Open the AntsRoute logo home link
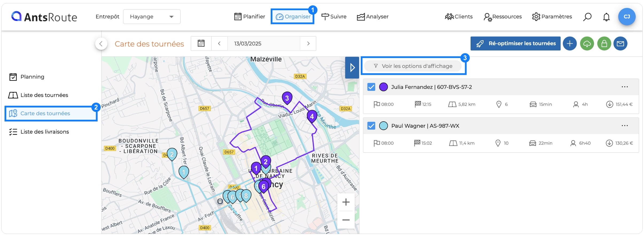Screen dimensions: 644x237 point(44,17)
